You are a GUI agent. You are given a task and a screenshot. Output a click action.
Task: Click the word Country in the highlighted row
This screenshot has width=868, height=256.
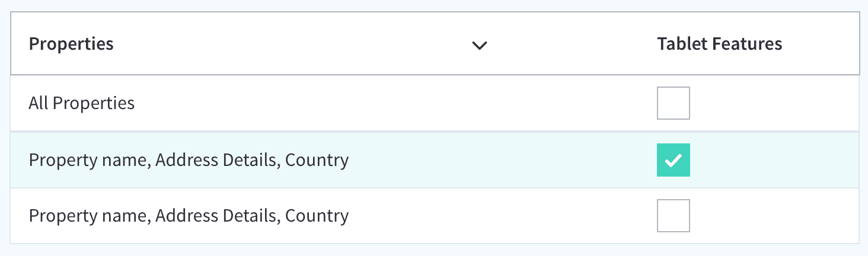coord(317,160)
